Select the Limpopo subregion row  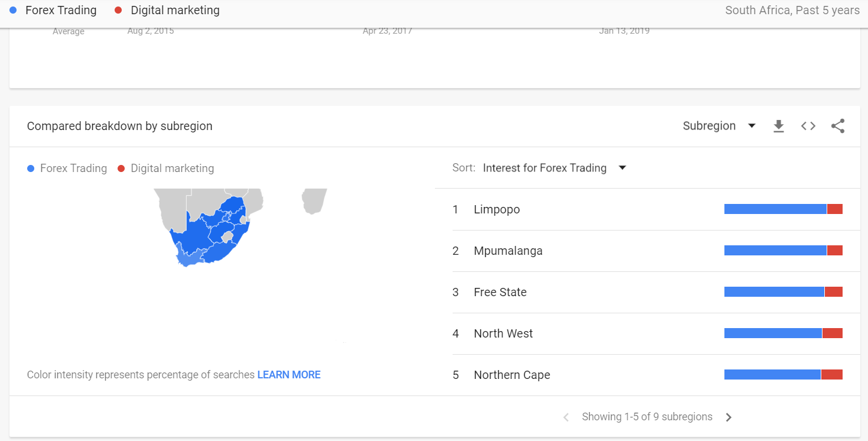(497, 209)
